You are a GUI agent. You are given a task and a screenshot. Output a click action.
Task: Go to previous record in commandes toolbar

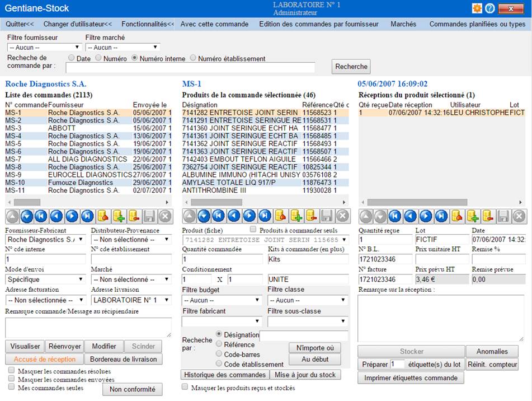[57, 216]
